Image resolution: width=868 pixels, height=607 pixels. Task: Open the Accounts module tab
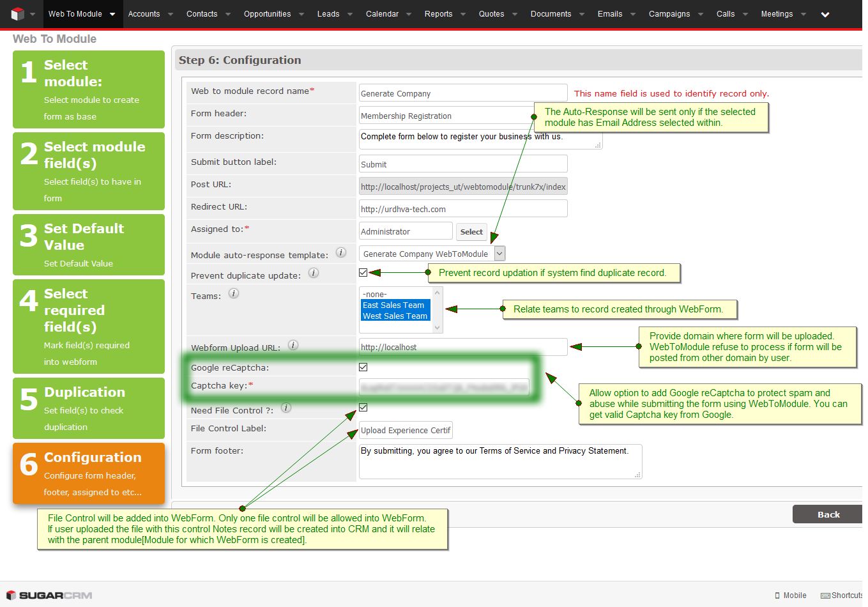pyautogui.click(x=144, y=14)
